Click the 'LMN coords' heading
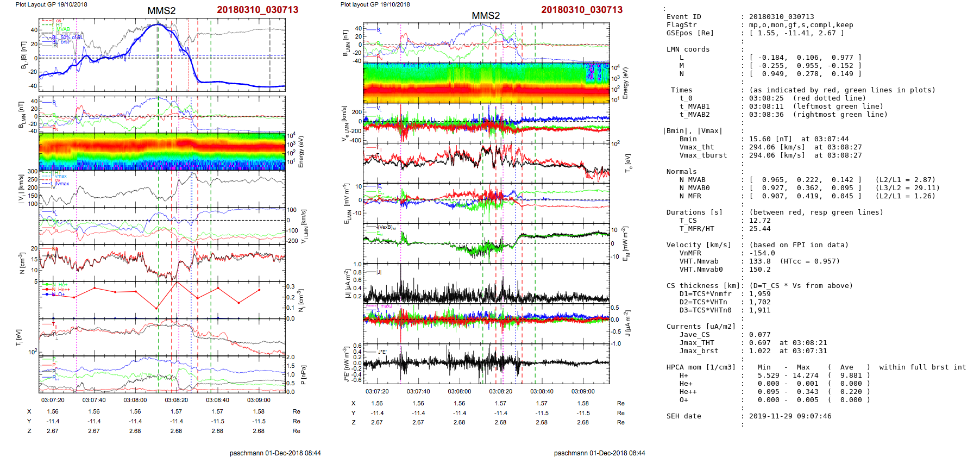Viewport: 980px width, 457px height. point(688,49)
